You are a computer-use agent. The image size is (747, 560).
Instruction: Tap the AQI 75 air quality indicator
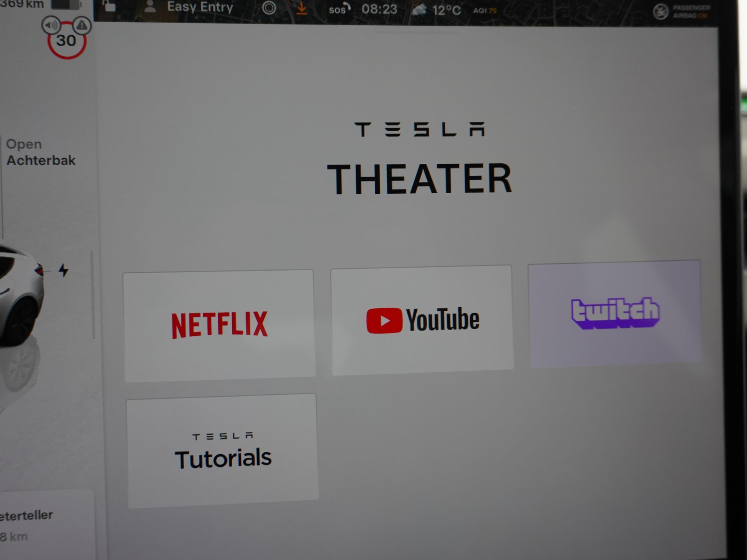point(485,10)
